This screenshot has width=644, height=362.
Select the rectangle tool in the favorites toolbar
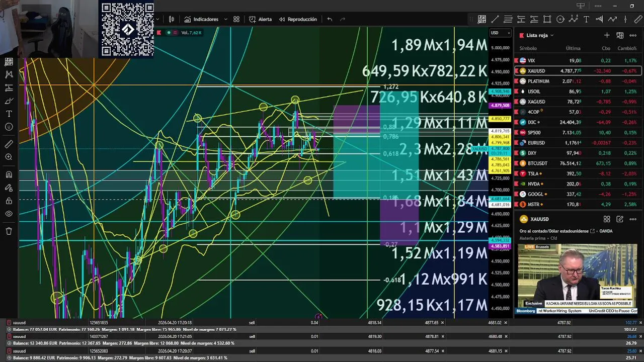point(547,19)
